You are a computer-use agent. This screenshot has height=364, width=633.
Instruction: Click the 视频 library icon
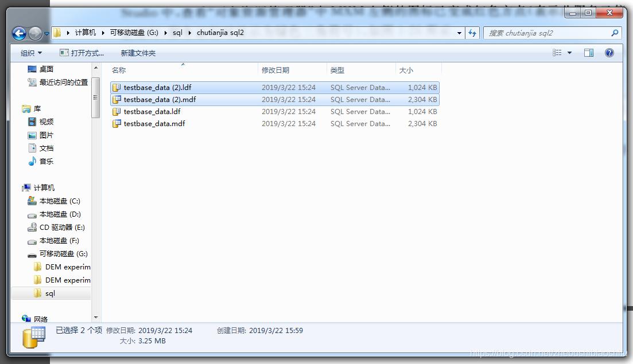pos(32,122)
